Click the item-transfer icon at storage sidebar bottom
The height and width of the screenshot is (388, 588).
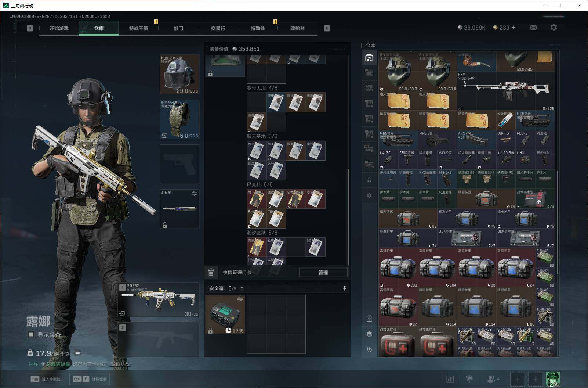point(369,349)
